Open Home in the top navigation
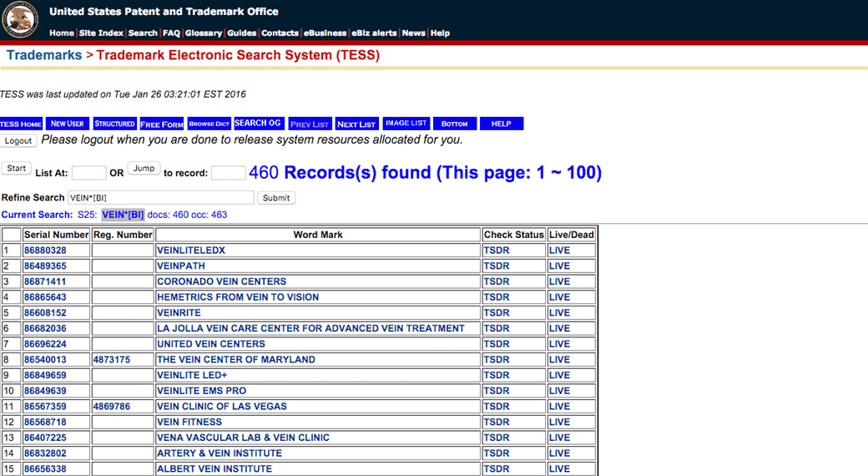The image size is (868, 476). [x=62, y=33]
